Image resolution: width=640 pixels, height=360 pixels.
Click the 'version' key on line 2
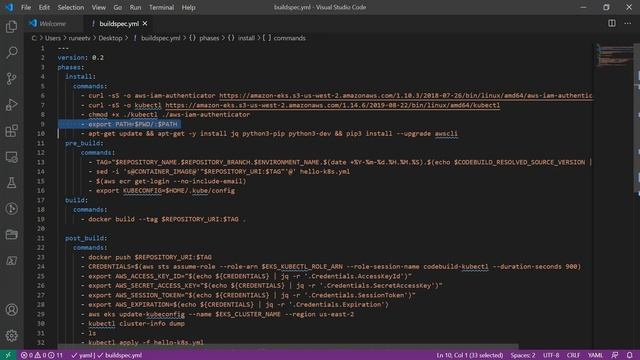pyautogui.click(x=71, y=58)
